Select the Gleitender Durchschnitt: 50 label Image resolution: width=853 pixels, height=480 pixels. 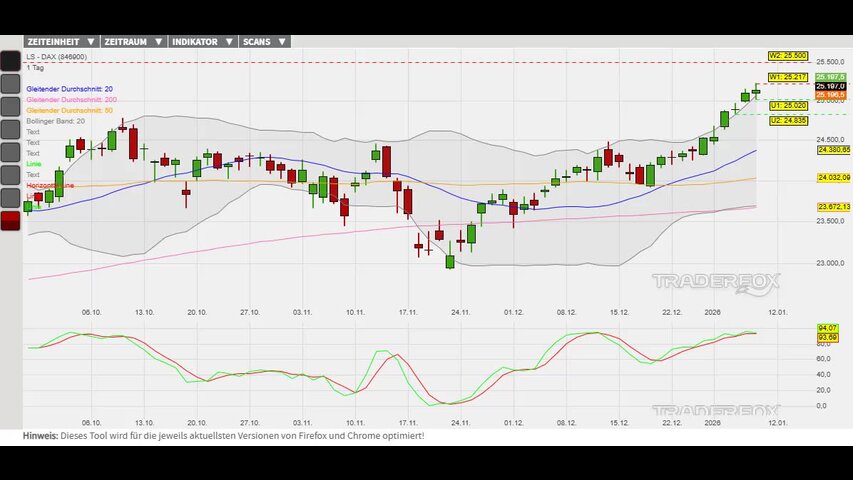point(69,110)
